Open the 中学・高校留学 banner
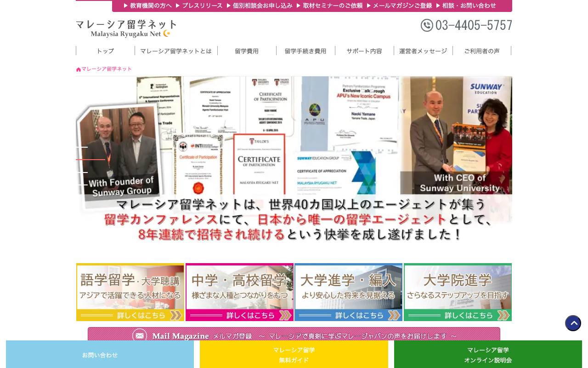This screenshot has width=588, height=368. point(239,292)
